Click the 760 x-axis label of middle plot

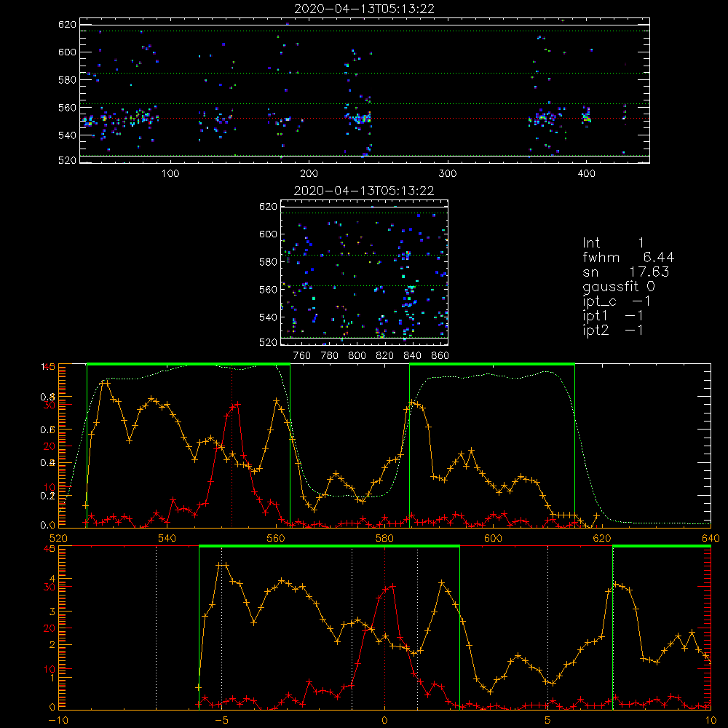click(x=302, y=356)
